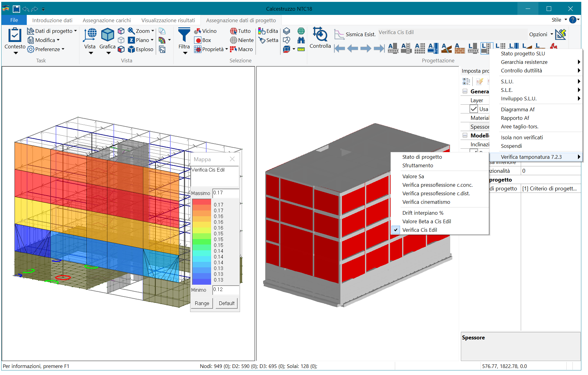
Task: Open the Modifica dropdown
Action: click(43, 40)
